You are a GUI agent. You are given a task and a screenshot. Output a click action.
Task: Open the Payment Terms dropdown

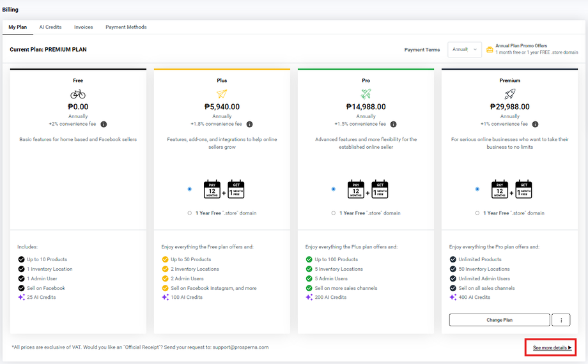465,49
